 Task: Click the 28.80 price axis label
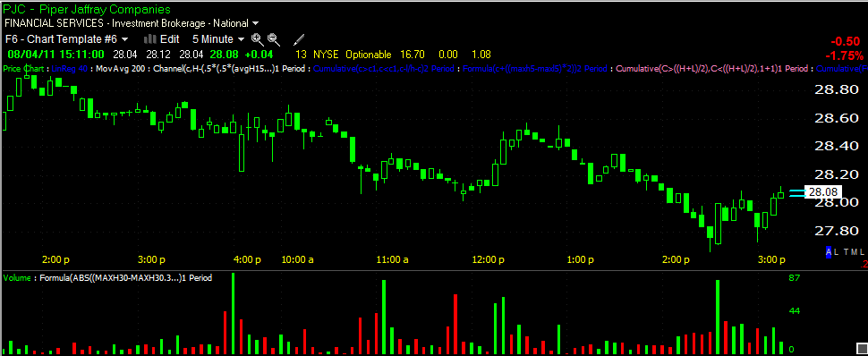pyautogui.click(x=837, y=89)
